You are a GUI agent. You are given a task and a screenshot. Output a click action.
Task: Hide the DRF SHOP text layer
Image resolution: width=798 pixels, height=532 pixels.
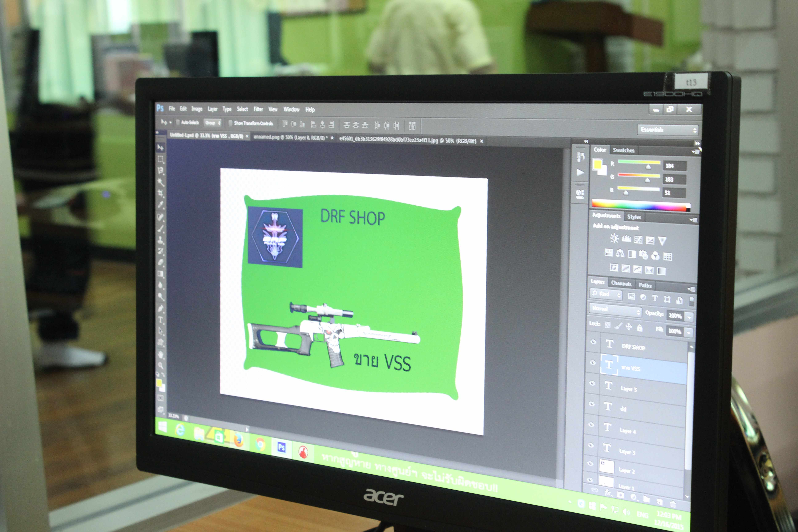click(593, 342)
